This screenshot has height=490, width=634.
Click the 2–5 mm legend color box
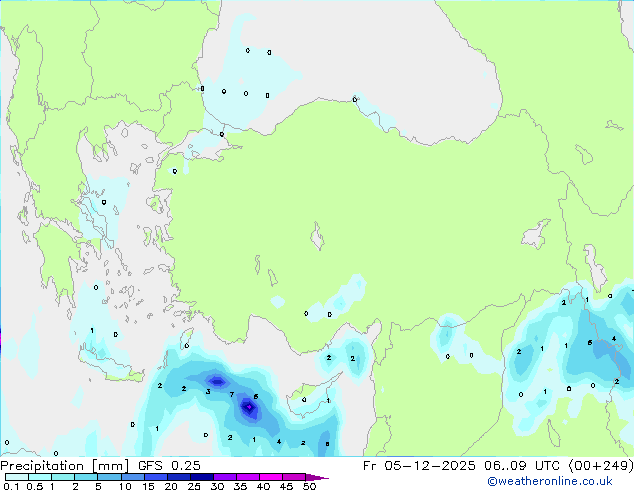[x=86, y=477]
